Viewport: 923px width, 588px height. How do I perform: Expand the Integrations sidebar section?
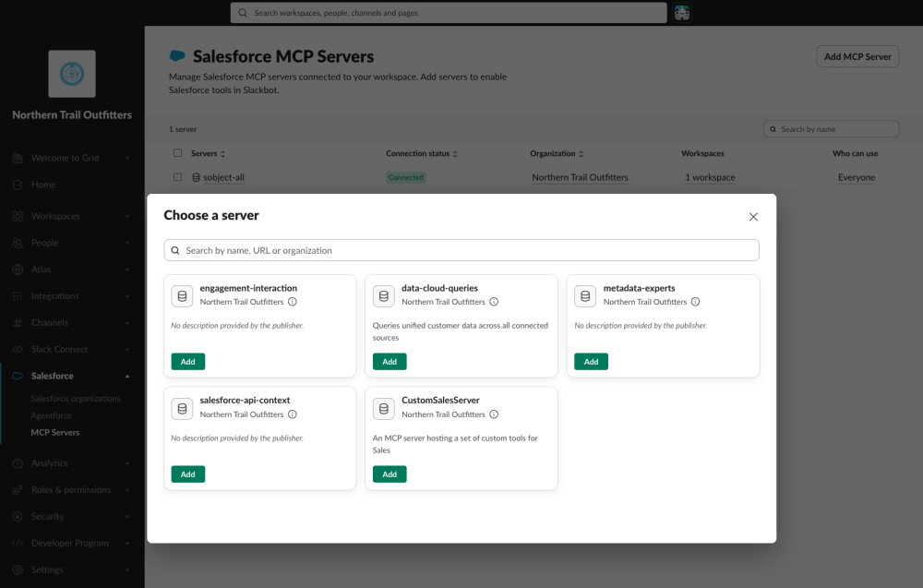pos(127,295)
